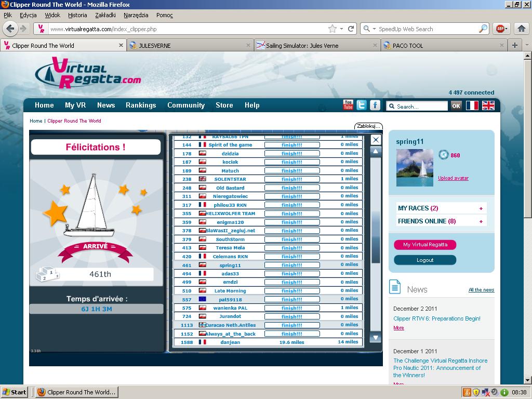Close the rankings list panel

(376, 140)
